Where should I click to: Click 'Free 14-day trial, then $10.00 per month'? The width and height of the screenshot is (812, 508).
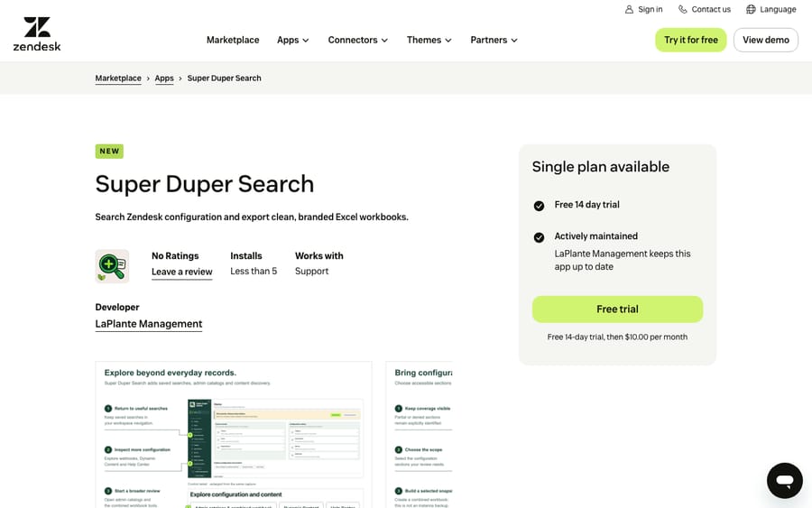[617, 337]
